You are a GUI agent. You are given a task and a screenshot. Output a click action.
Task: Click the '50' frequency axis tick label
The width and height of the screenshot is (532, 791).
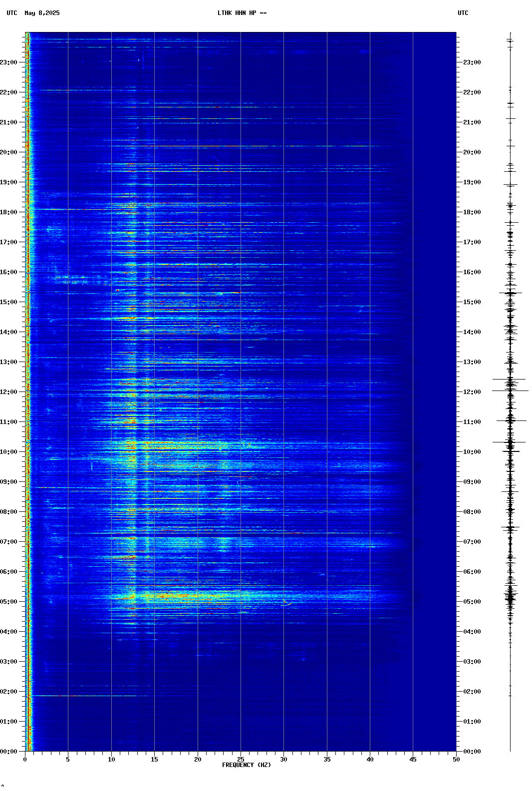click(456, 760)
